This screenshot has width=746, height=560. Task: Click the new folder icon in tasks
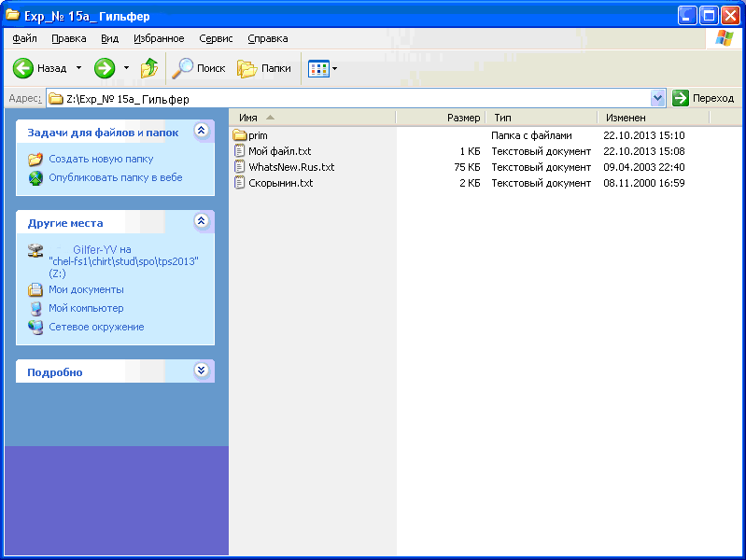35,159
